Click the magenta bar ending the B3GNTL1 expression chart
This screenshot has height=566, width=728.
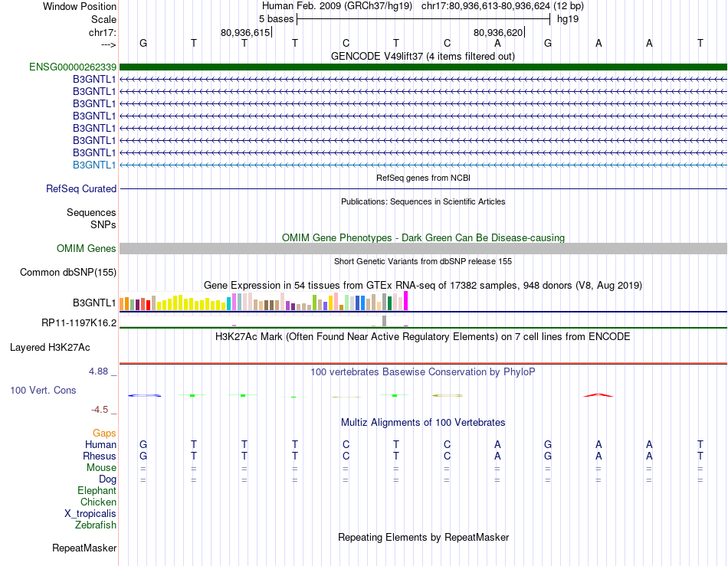click(x=406, y=301)
